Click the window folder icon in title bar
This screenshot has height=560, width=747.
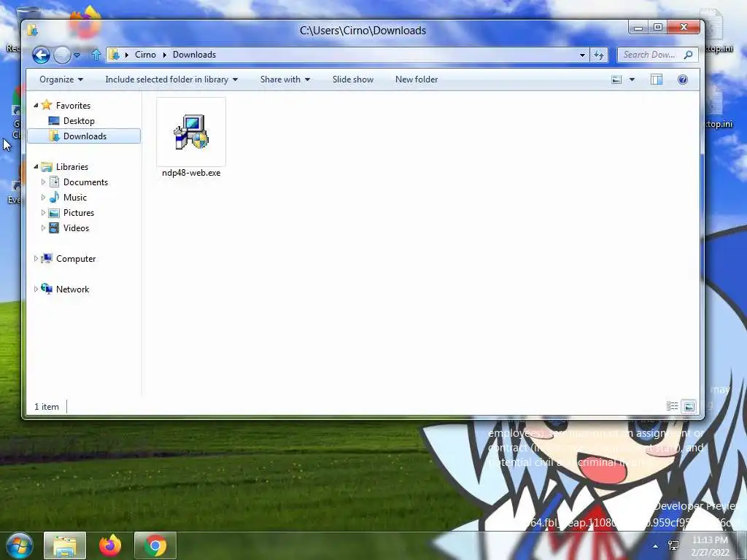click(32, 30)
